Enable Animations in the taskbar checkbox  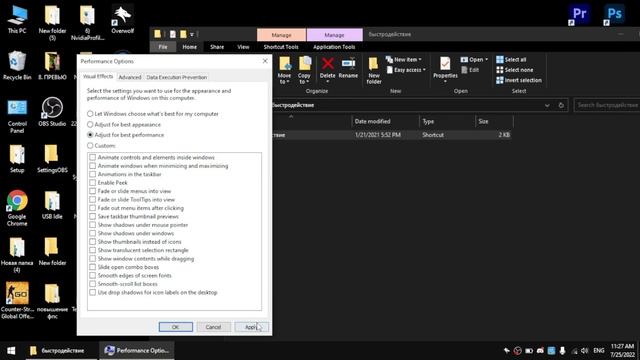[x=93, y=174]
